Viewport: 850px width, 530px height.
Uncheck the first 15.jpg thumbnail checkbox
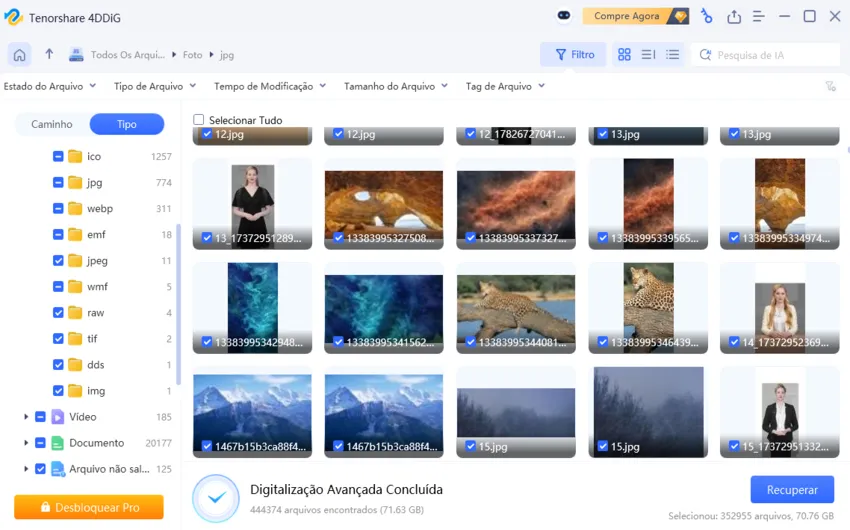tap(467, 446)
